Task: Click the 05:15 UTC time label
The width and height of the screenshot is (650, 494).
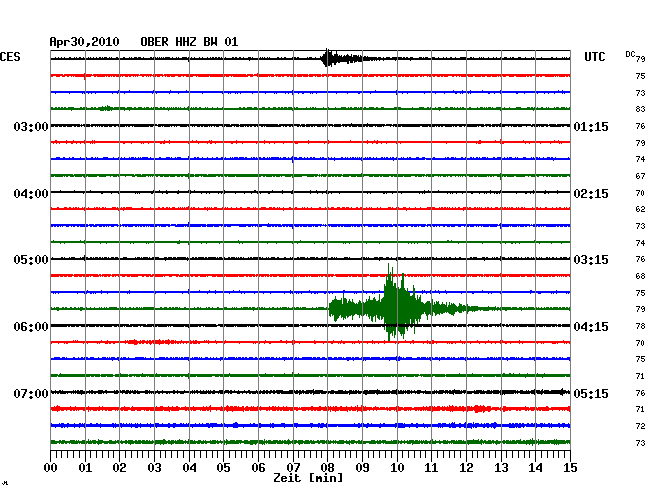Action: (x=591, y=393)
